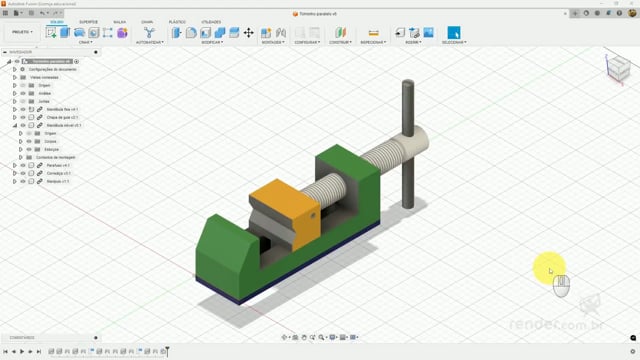
Task: Choose the Extrude tool in toolbar
Action: click(x=65, y=33)
